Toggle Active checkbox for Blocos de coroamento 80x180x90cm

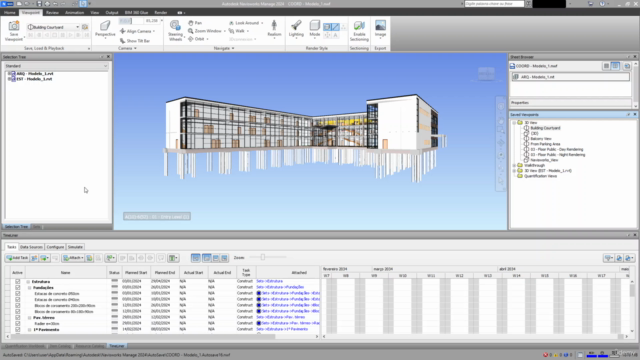(x=18, y=311)
